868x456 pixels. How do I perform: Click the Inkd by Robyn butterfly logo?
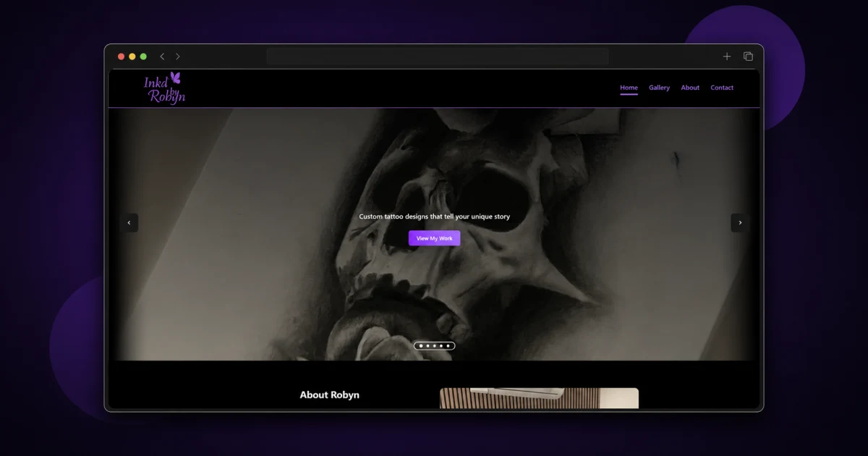[164, 88]
